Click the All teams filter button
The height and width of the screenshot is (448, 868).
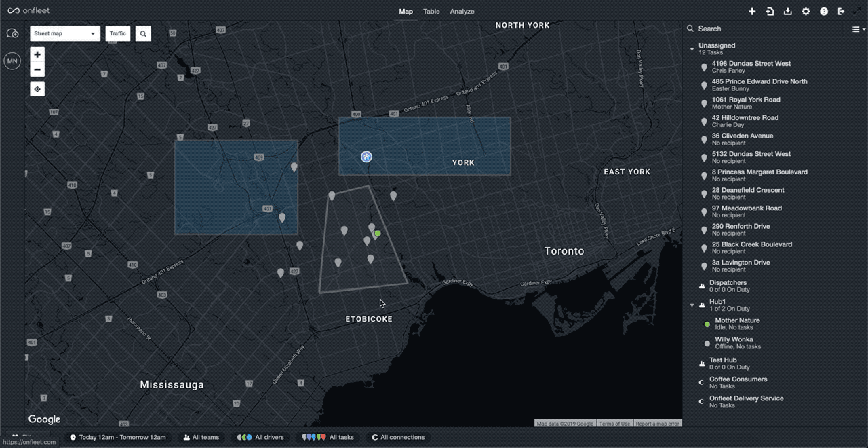pyautogui.click(x=201, y=438)
